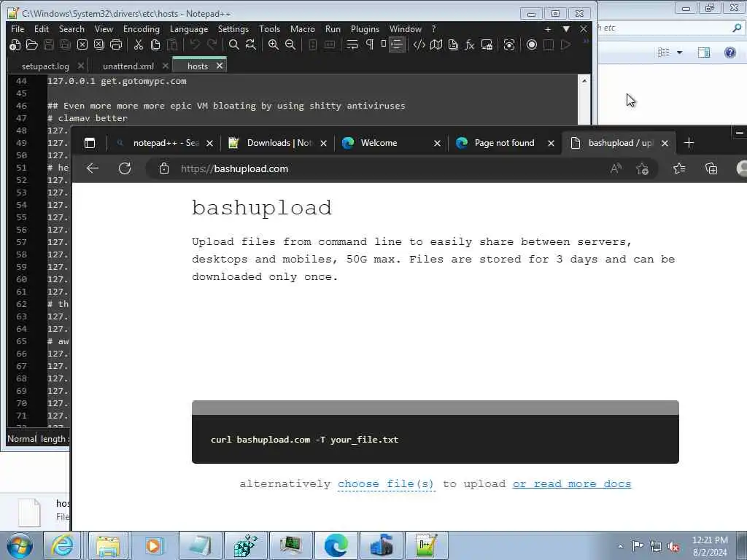Viewport: 747px width, 560px height.
Task: Click the choose file(s) link
Action: [x=386, y=484]
